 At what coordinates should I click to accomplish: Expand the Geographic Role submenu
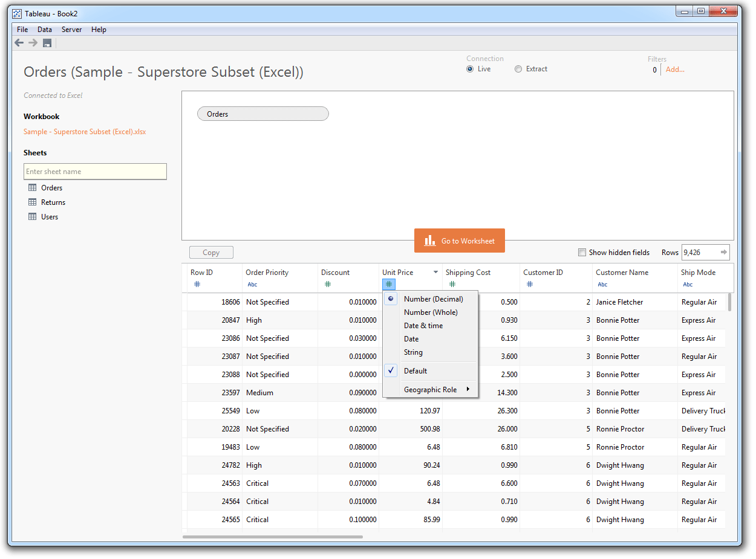point(430,389)
